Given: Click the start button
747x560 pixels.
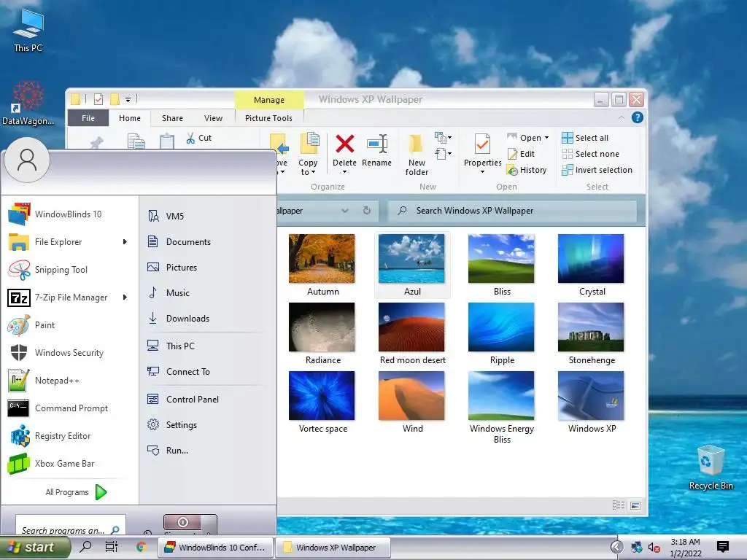Looking at the screenshot, I should pyautogui.click(x=35, y=547).
